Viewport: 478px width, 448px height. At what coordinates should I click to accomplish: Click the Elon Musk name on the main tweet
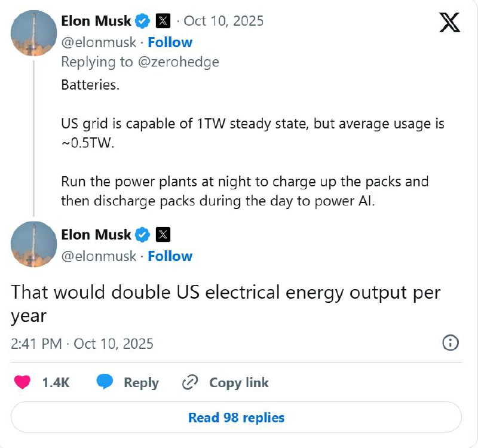click(96, 235)
